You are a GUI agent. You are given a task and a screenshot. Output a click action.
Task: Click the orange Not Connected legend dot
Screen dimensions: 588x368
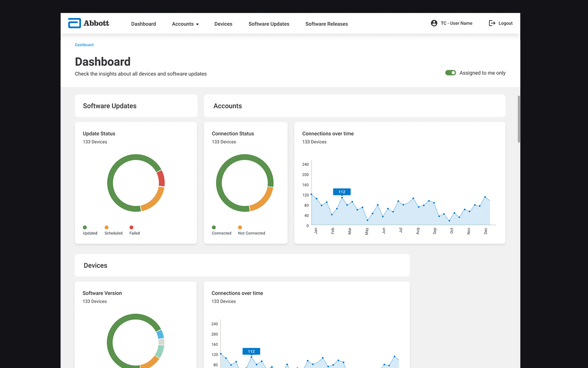click(x=240, y=227)
